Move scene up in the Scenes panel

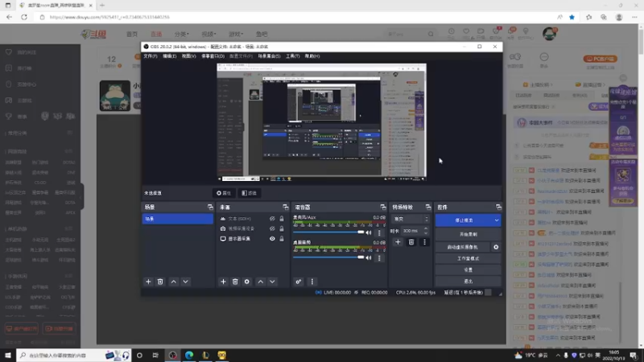pos(174,282)
